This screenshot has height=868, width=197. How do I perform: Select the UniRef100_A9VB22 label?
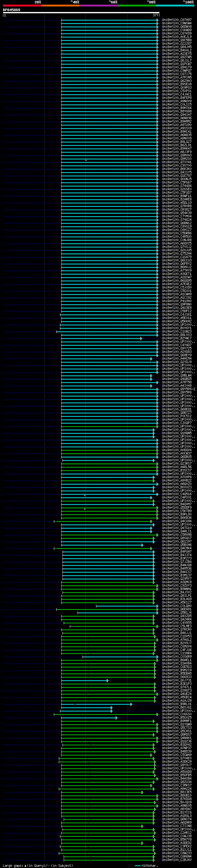(176, 481)
